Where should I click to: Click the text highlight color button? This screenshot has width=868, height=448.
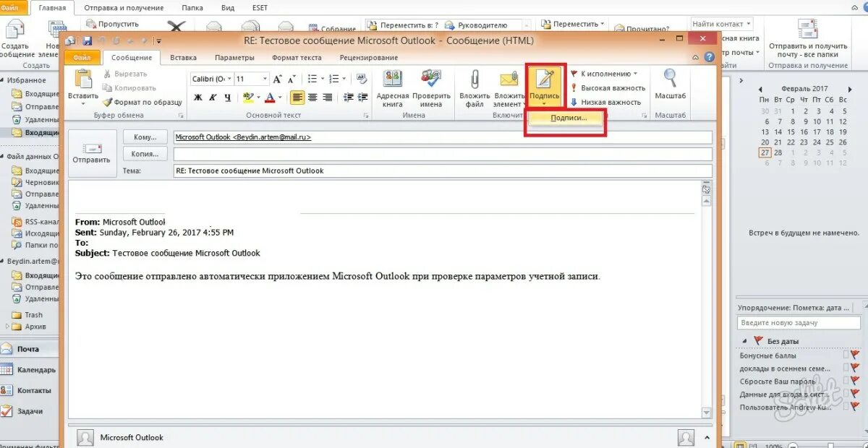pos(248,98)
